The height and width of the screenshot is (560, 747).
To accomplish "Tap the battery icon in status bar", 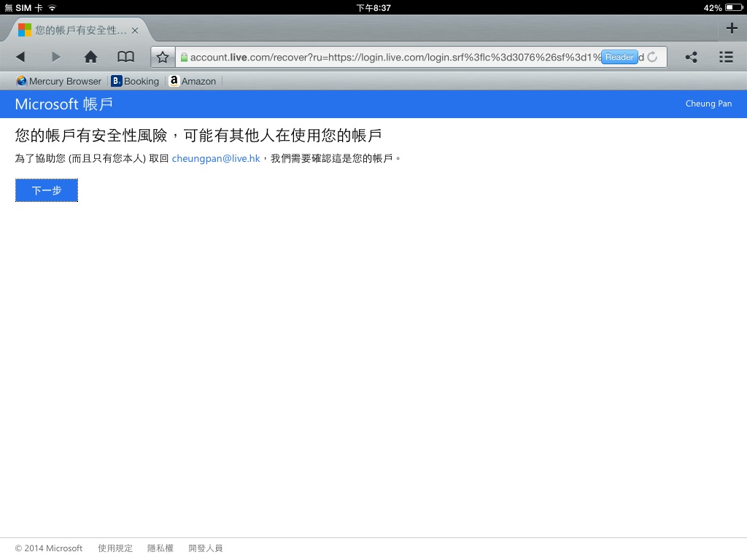I will tap(734, 7).
